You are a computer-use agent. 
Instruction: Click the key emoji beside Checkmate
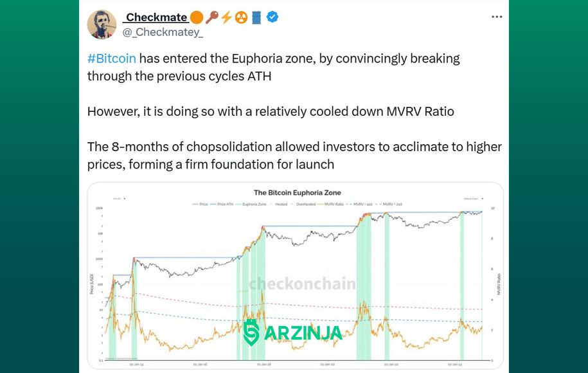[211, 17]
